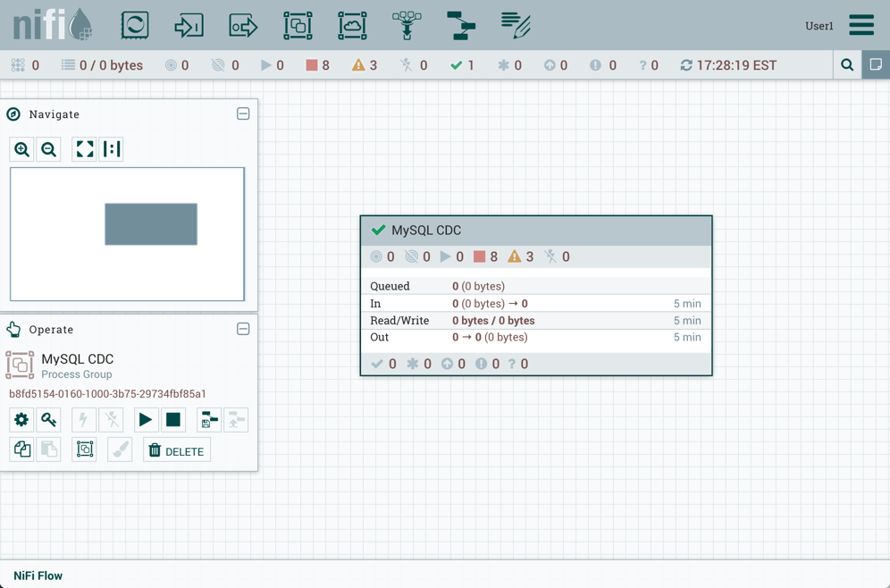Select the Processor icon in the toolbar
Screen dimensions: 890x588
[x=135, y=25]
